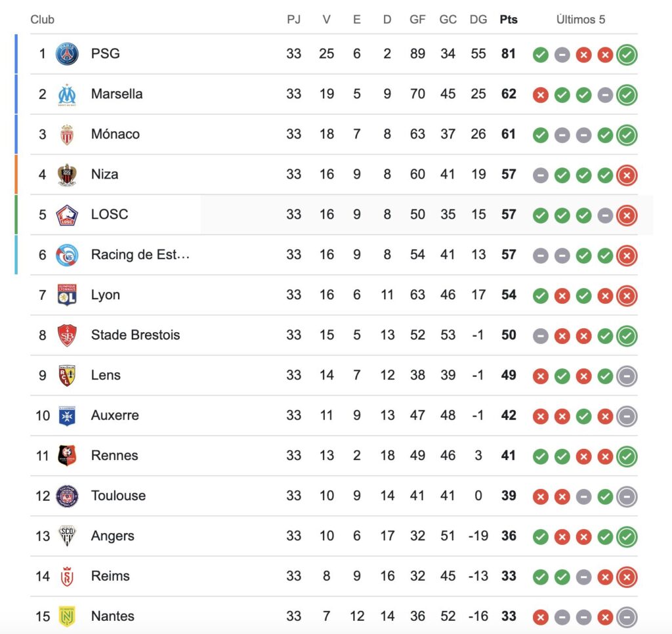Click Lens's latest draw result circle

(627, 376)
